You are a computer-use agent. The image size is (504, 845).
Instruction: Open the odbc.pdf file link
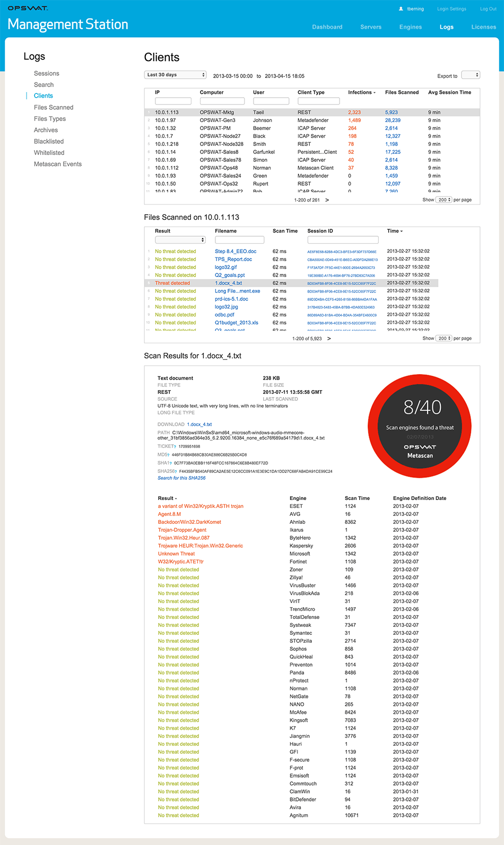224,315
